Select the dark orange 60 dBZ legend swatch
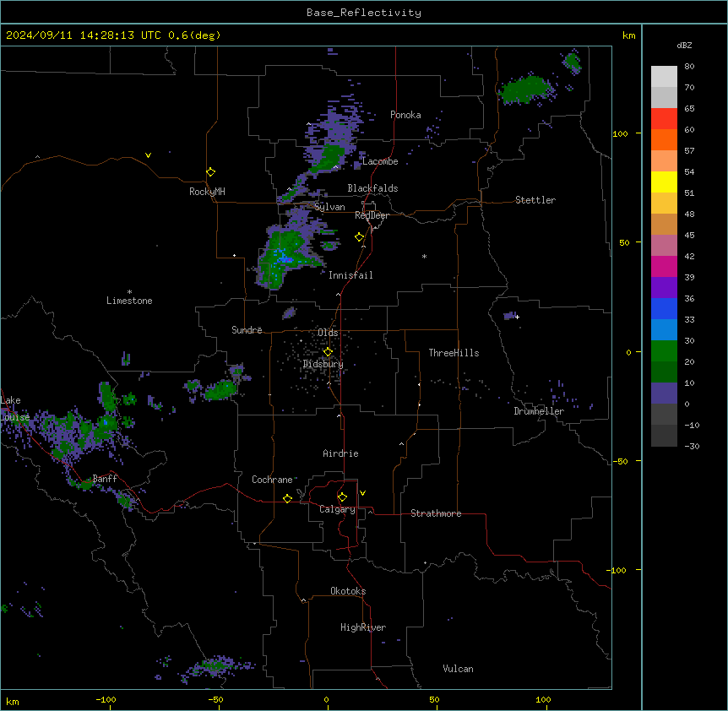This screenshot has height=711, width=728. (x=664, y=139)
